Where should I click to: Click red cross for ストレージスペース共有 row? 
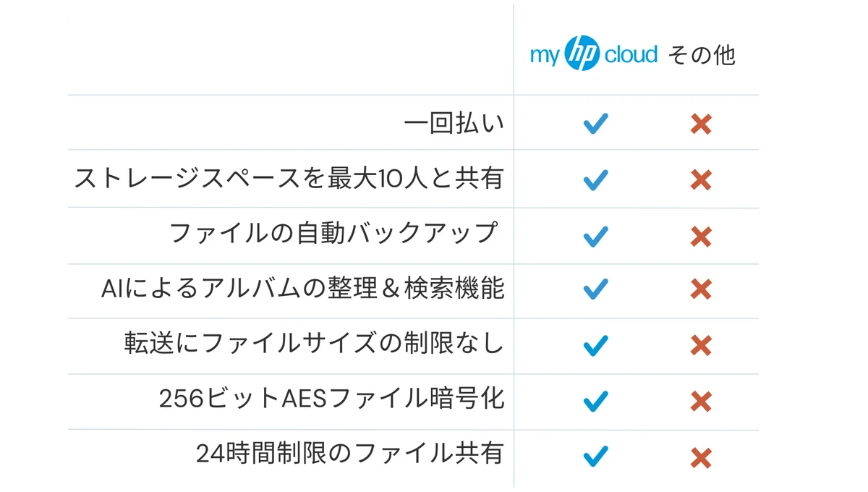[x=701, y=179]
